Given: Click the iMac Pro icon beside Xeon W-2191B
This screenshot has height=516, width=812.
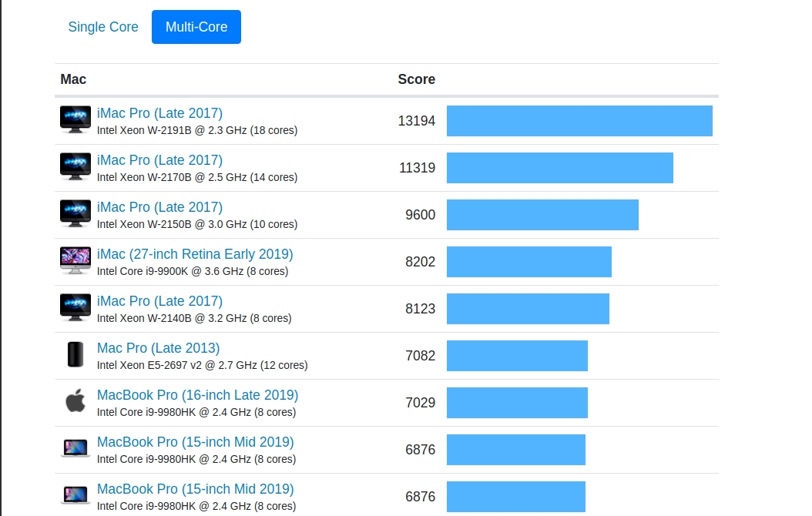Looking at the screenshot, I should 75,120.
